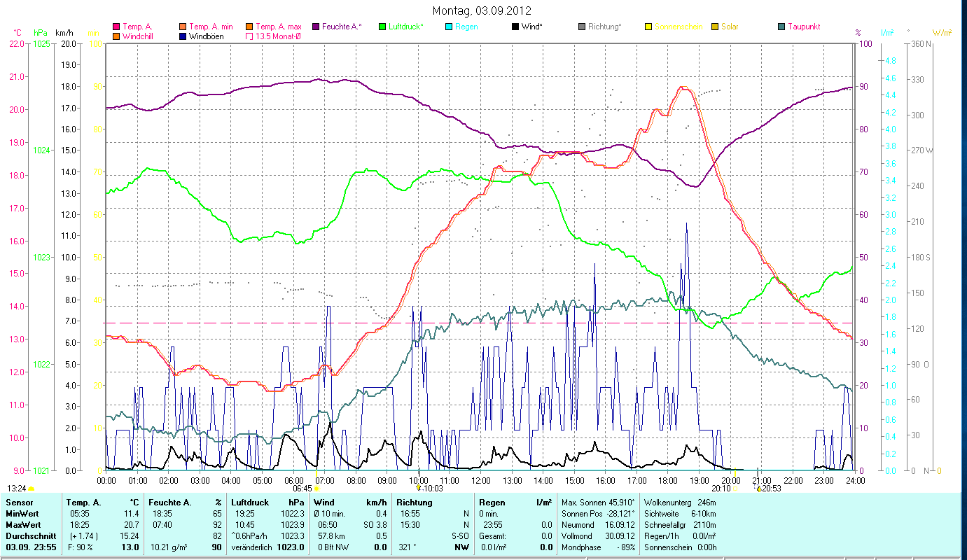This screenshot has width=967, height=560.
Task: Click the teal Taupunkt legend swatch
Action: click(781, 27)
